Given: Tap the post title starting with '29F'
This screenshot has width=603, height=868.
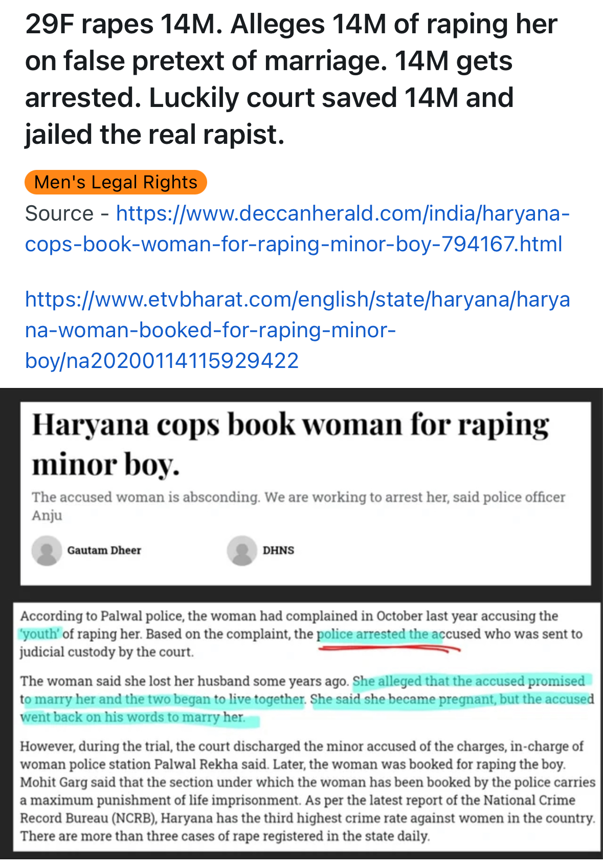Looking at the screenshot, I should pos(291,79).
